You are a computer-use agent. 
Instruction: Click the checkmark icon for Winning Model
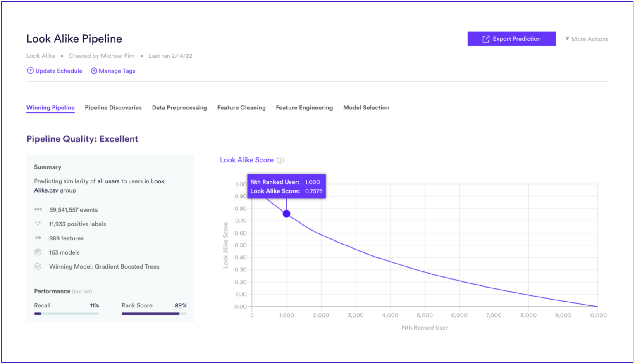tap(38, 266)
